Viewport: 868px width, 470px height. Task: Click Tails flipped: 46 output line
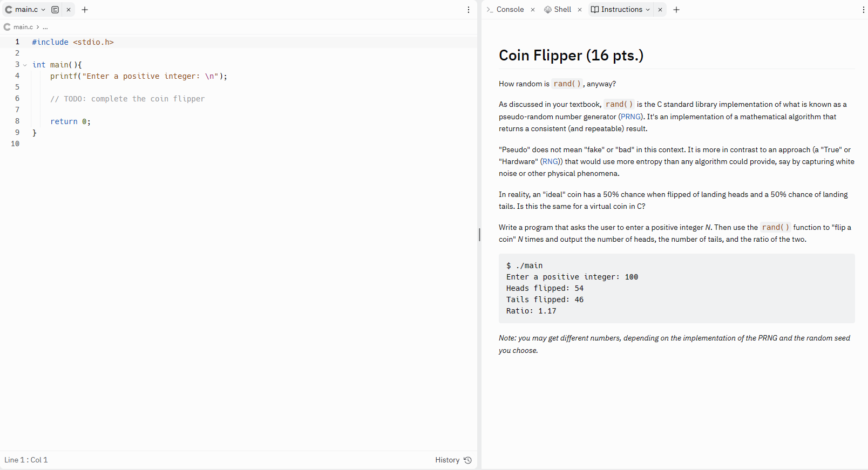click(545, 299)
